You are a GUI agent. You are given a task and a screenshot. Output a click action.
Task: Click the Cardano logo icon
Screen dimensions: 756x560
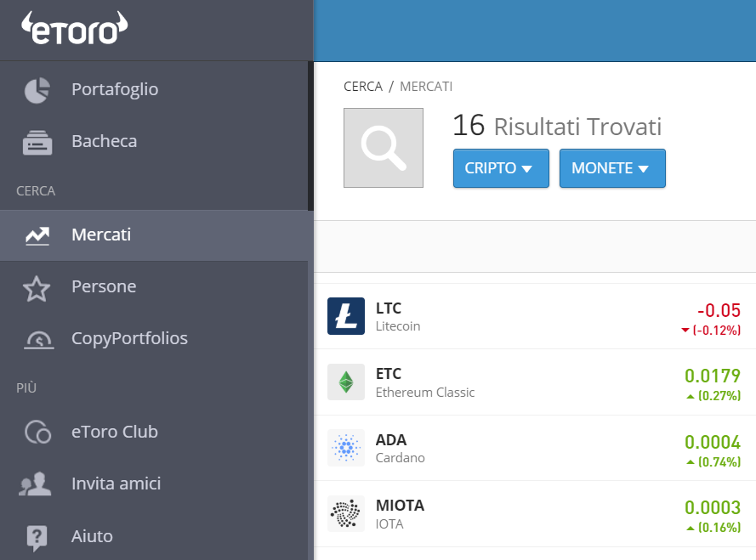point(346,448)
